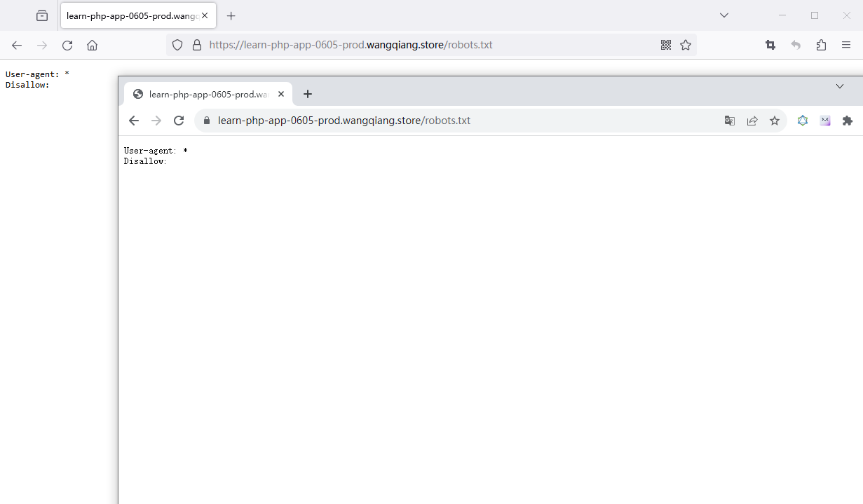Open Chrome extensions puzzle menu
The height and width of the screenshot is (504, 863).
(x=848, y=121)
